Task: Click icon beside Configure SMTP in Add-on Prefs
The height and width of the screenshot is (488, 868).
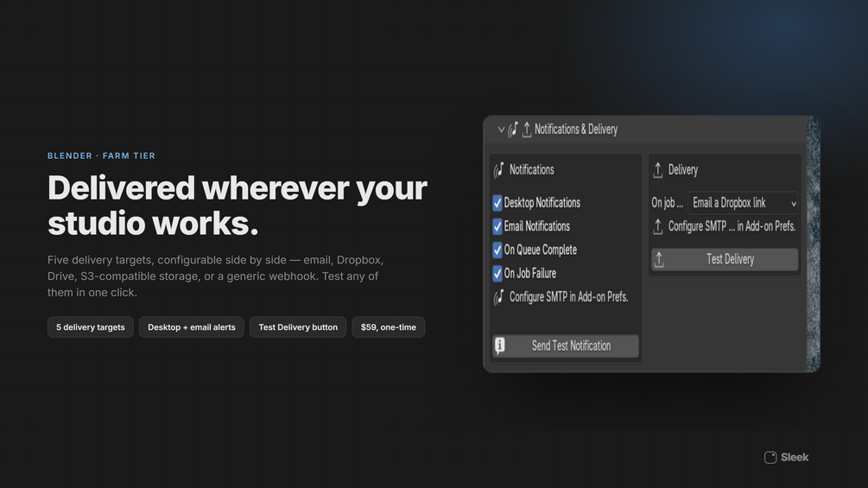Action: 499,297
